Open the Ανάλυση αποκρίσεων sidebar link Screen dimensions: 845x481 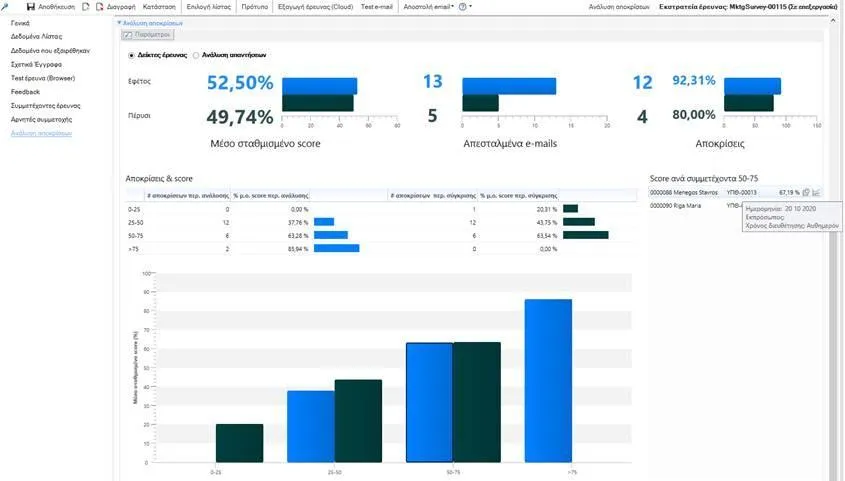41,133
